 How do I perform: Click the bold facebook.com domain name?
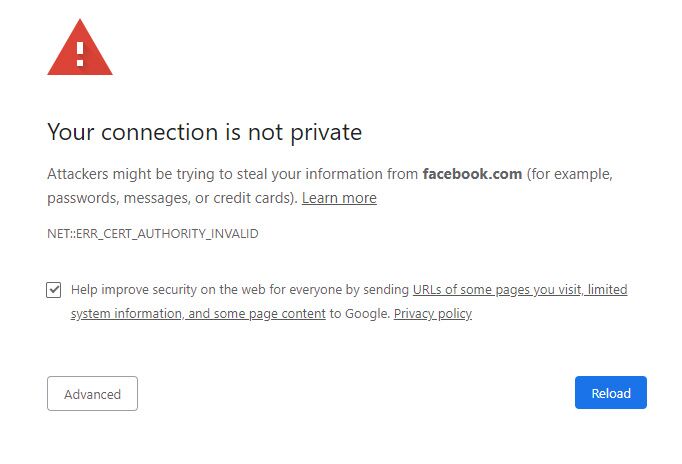tap(472, 174)
